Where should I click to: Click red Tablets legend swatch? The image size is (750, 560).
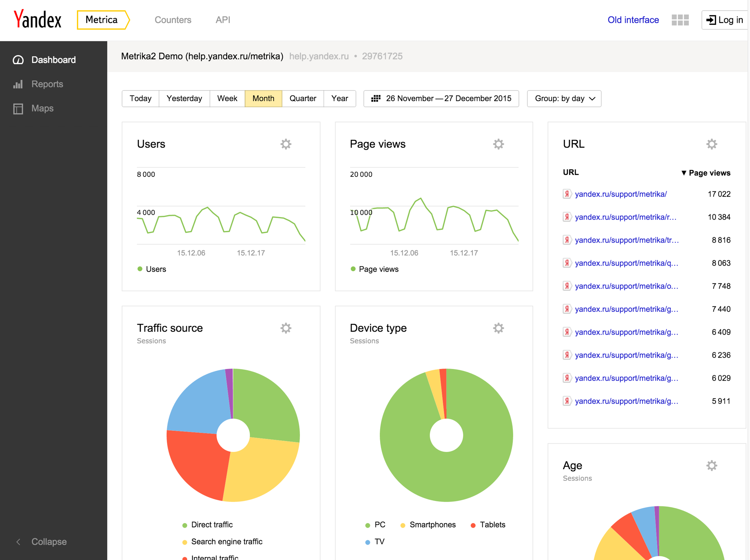473,526
